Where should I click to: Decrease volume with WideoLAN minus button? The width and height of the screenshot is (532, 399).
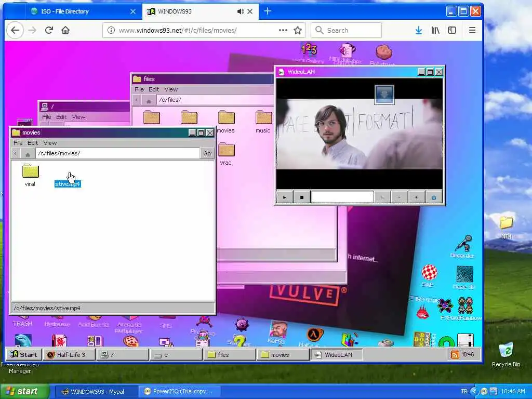[x=400, y=197]
